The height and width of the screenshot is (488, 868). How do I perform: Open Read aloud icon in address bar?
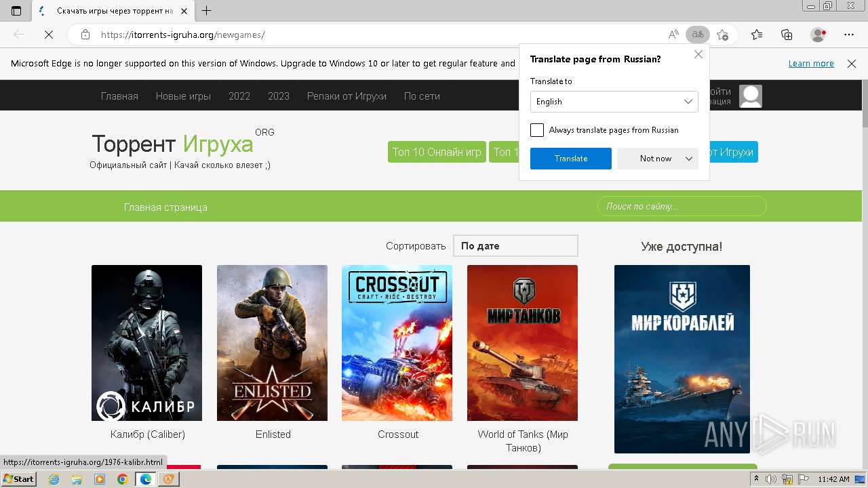click(x=673, y=35)
